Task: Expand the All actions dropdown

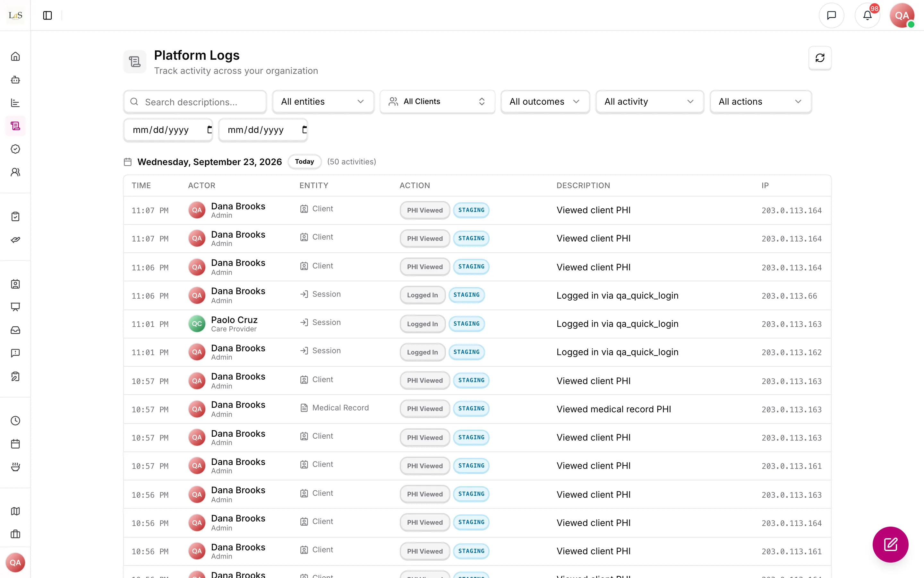Action: [761, 102]
